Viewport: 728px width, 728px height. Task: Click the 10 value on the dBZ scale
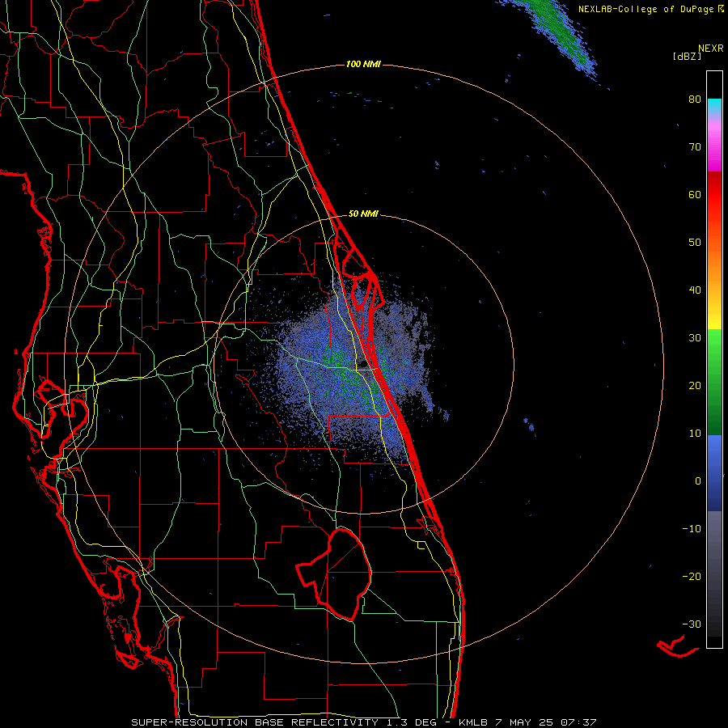coord(695,434)
